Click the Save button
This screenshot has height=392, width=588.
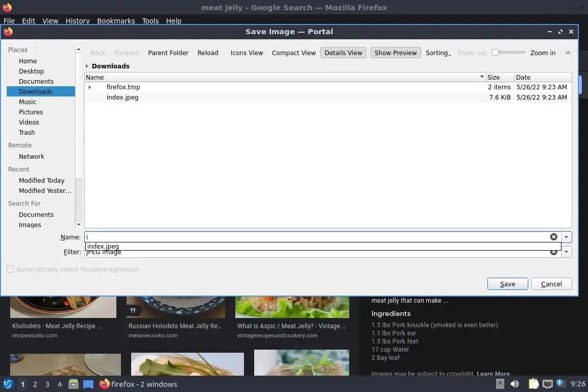pyautogui.click(x=507, y=284)
